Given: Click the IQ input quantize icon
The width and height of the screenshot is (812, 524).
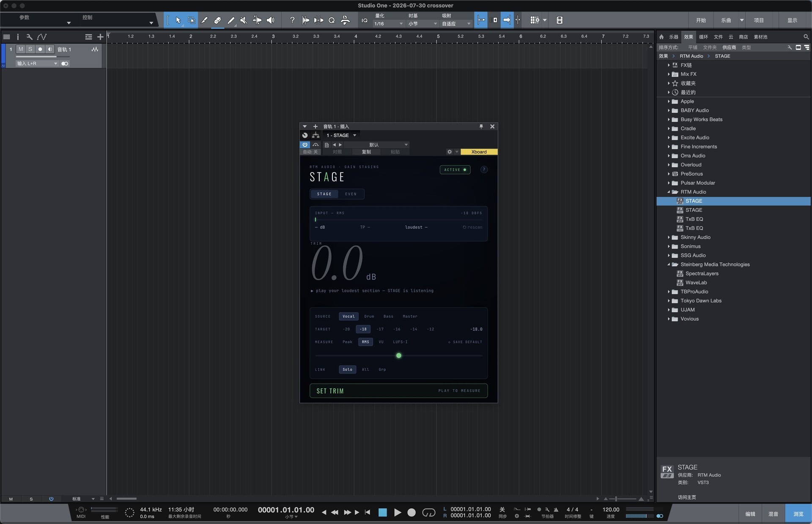Looking at the screenshot, I should point(364,20).
